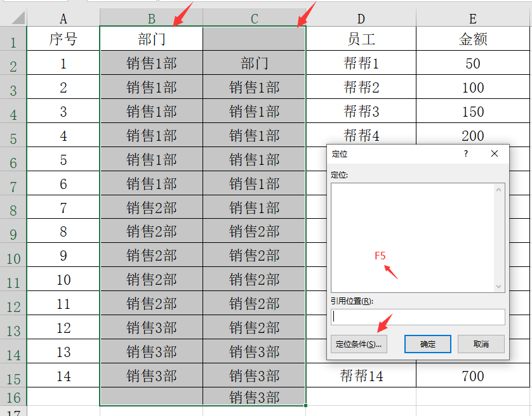The image size is (532, 416).
Task: Click the amount cell 150
Action: (x=472, y=111)
